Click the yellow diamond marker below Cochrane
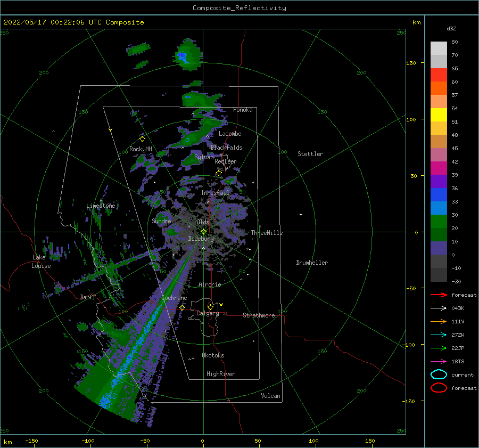This screenshot has height=448, width=479. (182, 307)
